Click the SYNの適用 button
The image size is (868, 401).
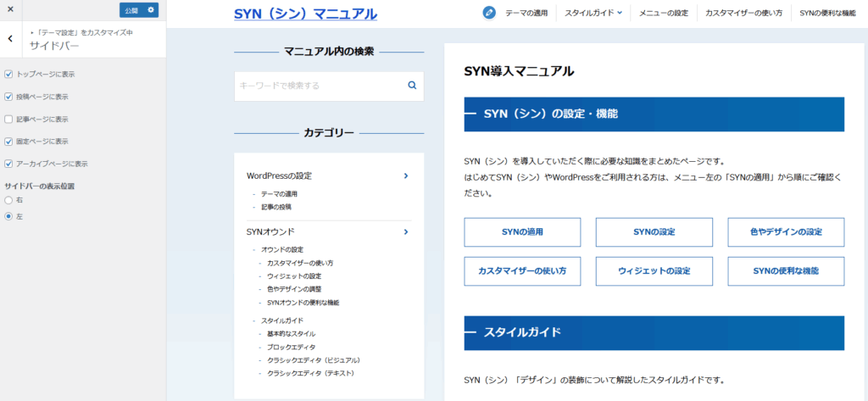522,232
